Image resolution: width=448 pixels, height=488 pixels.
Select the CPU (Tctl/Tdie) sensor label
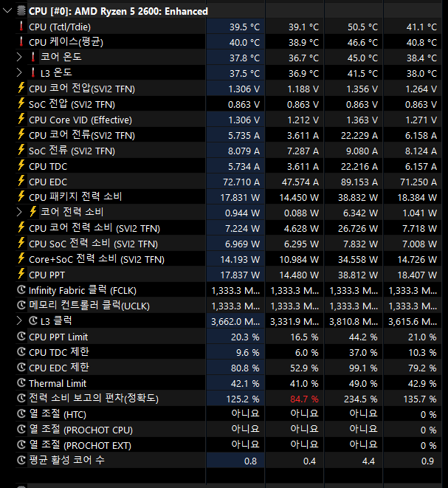click(x=60, y=27)
